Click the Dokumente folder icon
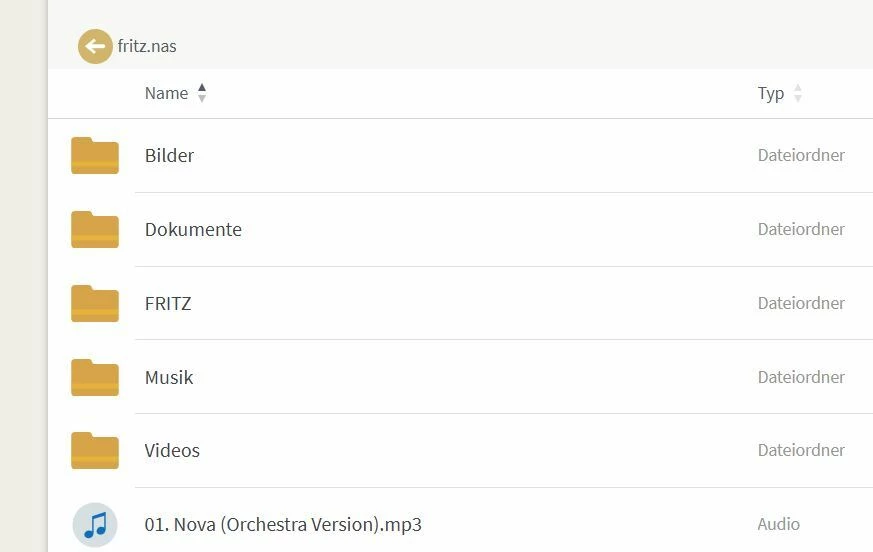The image size is (873, 552). pyautogui.click(x=95, y=230)
